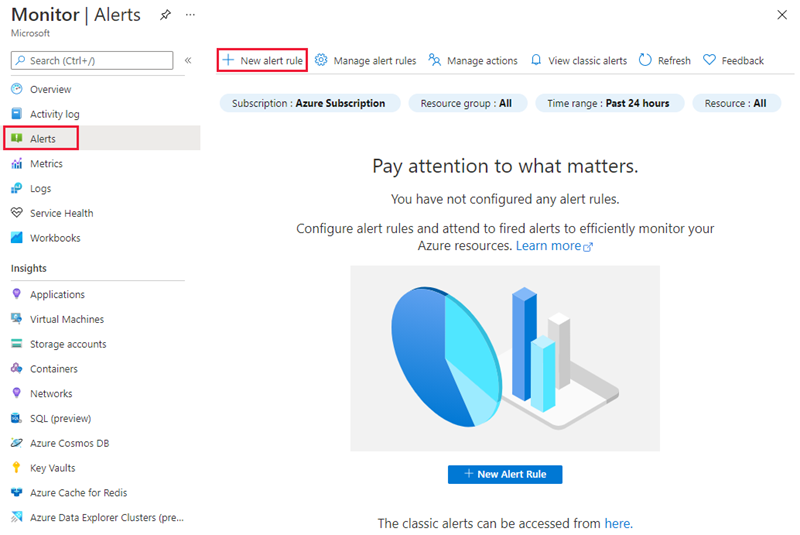
Task: Click the Service Health heart icon
Action: tap(17, 213)
